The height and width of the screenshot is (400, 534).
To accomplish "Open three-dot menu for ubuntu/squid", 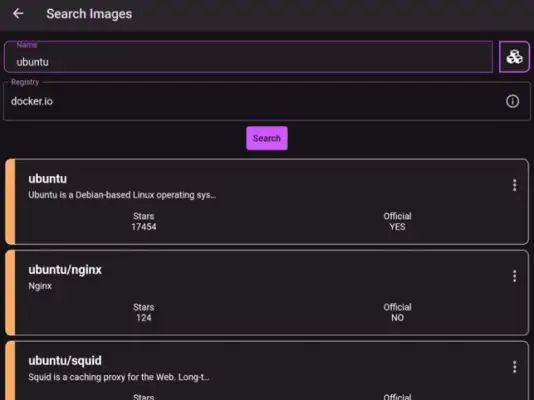I will tap(514, 367).
